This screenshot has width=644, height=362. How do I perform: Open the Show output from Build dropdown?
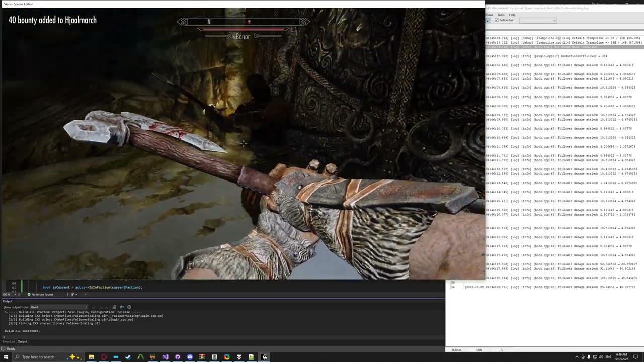point(59,307)
